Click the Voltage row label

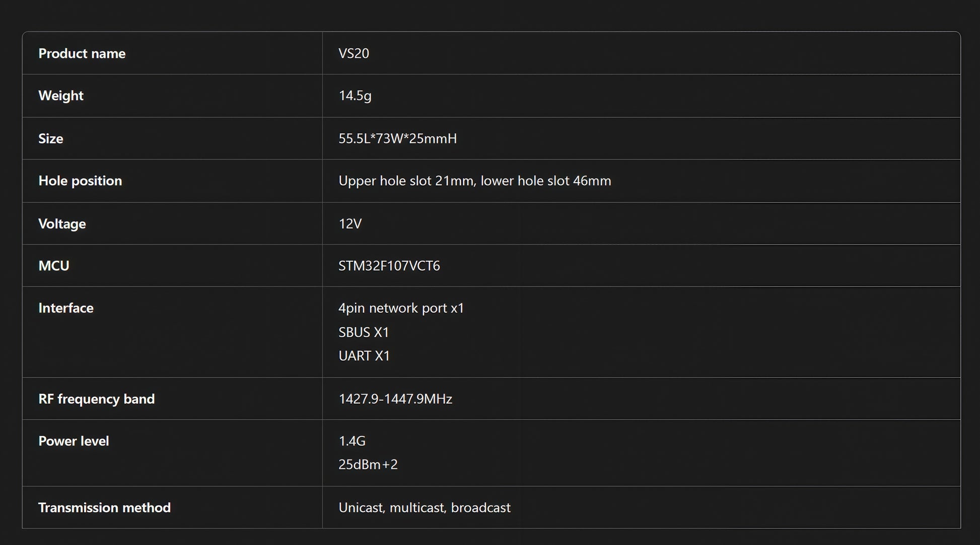(62, 223)
